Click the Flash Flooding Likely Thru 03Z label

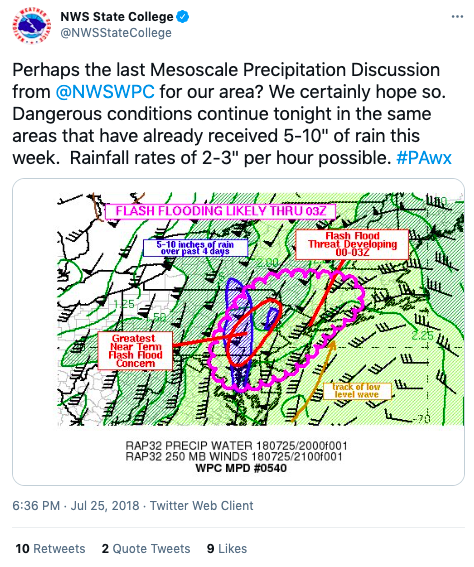221,211
